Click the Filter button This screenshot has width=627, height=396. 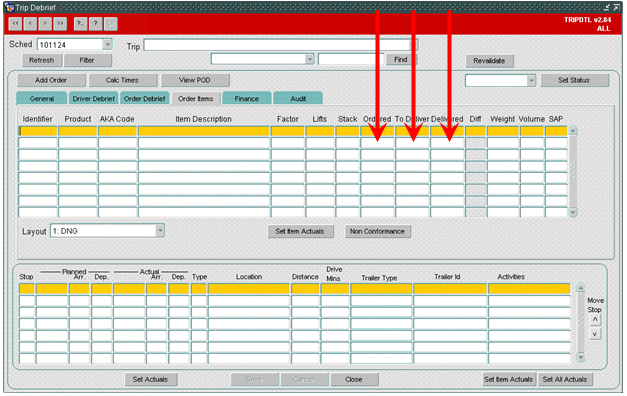pyautogui.click(x=87, y=60)
